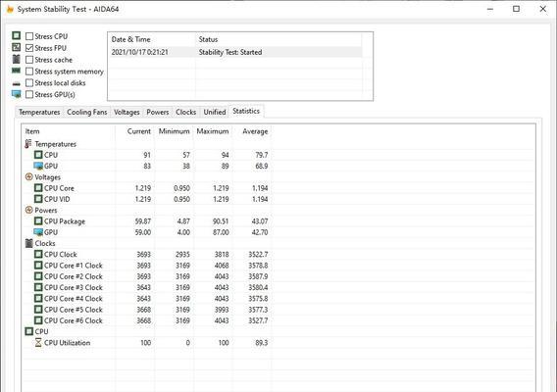
Task: Tick the Stress system memory checkbox
Action: (29, 72)
